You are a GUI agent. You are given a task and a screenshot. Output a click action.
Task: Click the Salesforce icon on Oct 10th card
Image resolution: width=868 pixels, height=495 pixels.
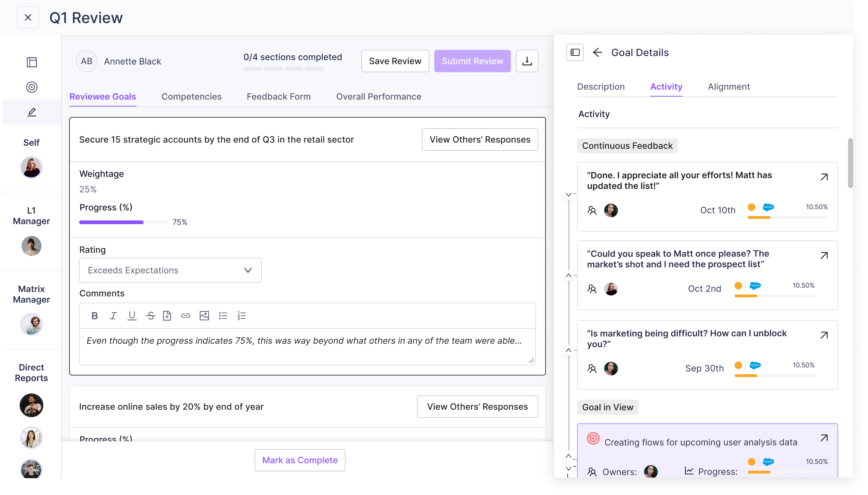click(769, 207)
